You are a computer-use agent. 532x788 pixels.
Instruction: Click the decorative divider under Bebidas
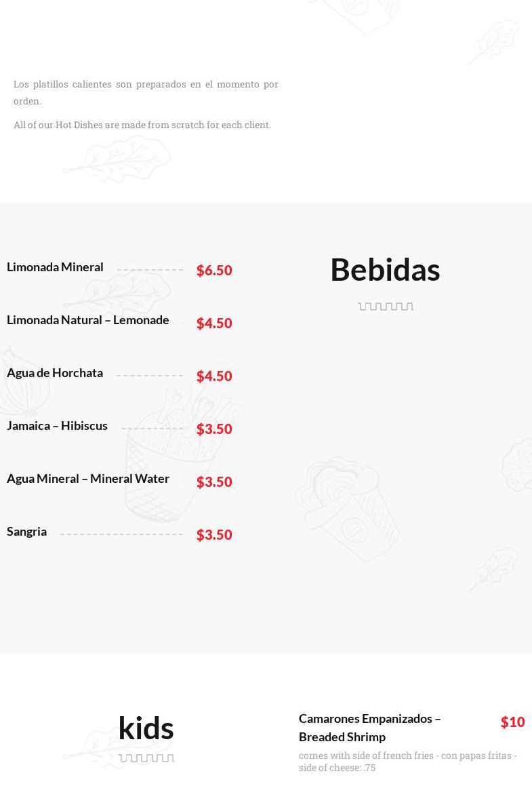[x=386, y=306]
